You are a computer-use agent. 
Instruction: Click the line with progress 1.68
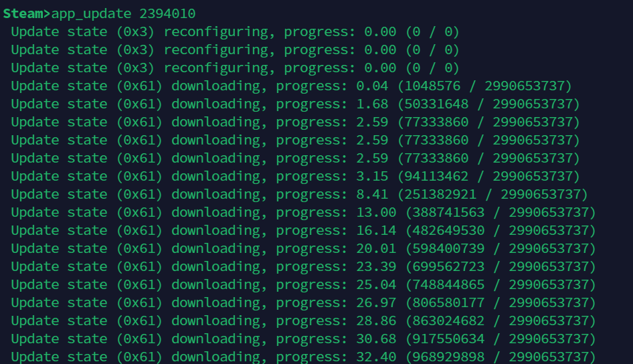pos(296,104)
